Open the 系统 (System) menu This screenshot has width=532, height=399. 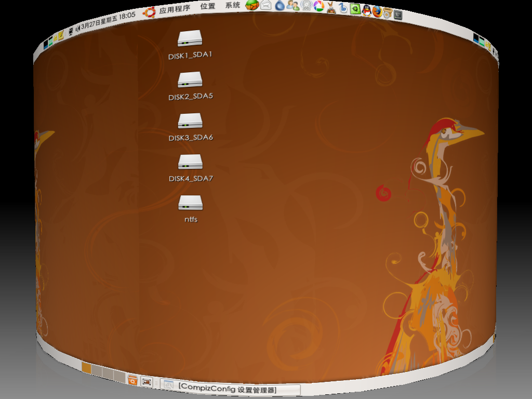point(233,5)
